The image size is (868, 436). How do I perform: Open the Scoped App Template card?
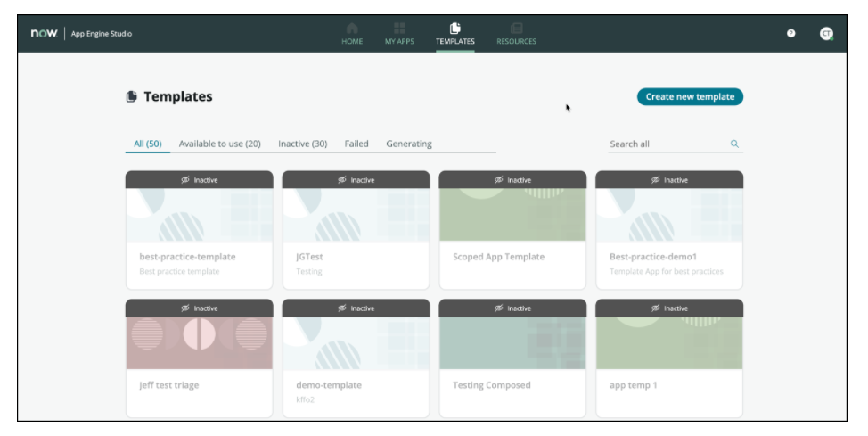coord(512,230)
